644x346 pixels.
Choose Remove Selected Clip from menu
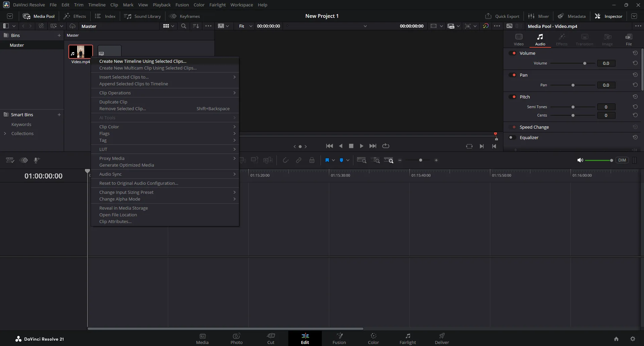click(x=165, y=109)
